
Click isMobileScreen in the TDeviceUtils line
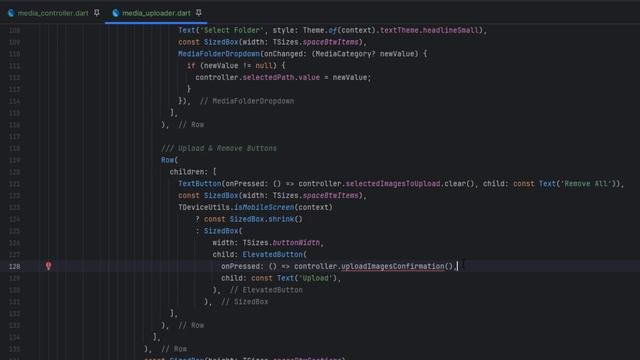point(264,208)
